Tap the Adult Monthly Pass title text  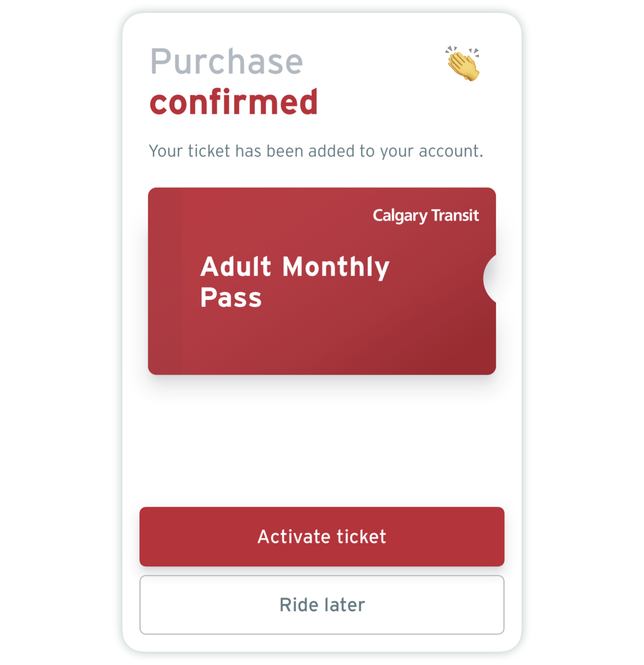pyautogui.click(x=295, y=281)
